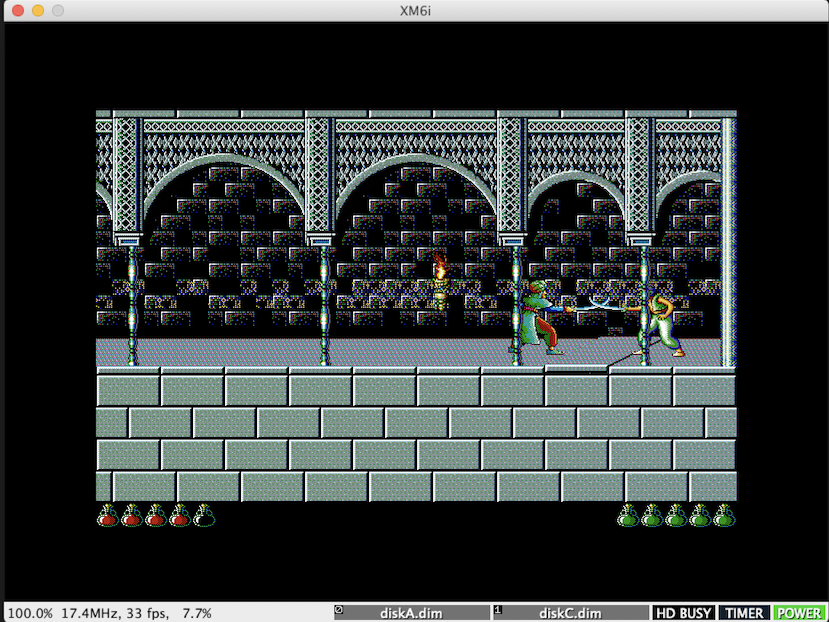This screenshot has width=829, height=622.
Task: Click the HD BUSY indicator
Action: pyautogui.click(x=684, y=613)
